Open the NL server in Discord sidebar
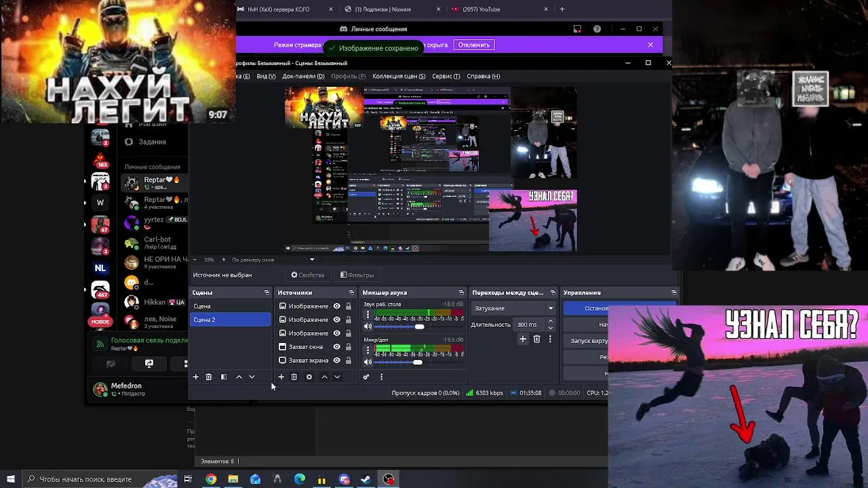This screenshot has height=488, width=868. tap(100, 268)
